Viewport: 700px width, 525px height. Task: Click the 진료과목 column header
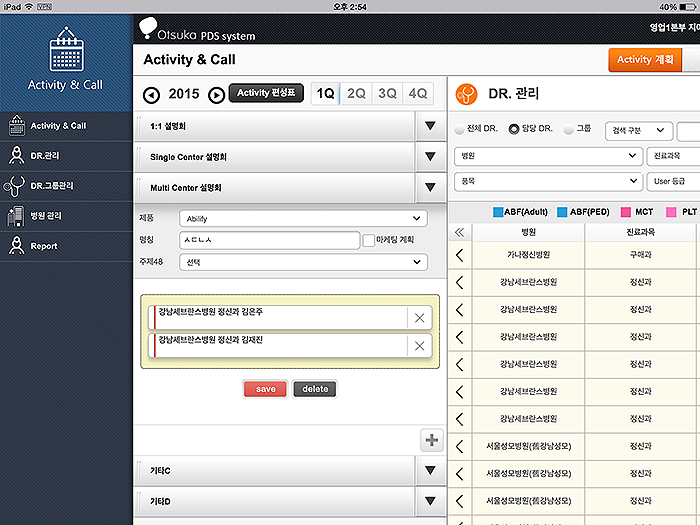coord(641,232)
